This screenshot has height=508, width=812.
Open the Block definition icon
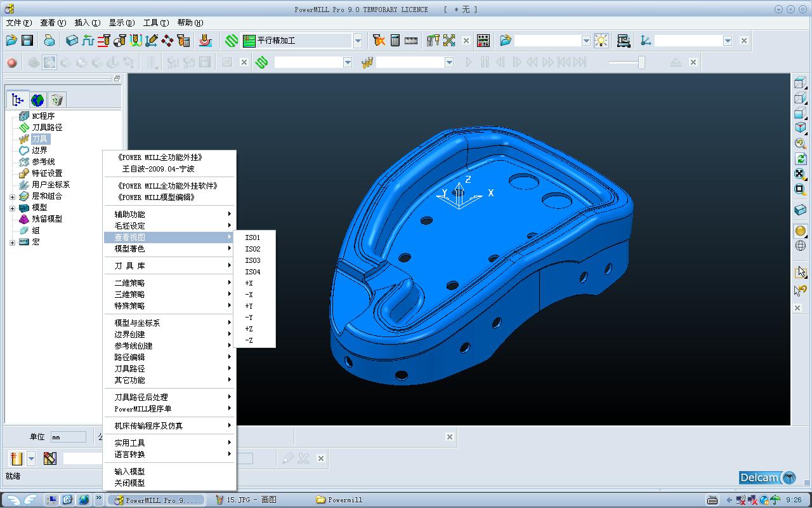pos(72,41)
